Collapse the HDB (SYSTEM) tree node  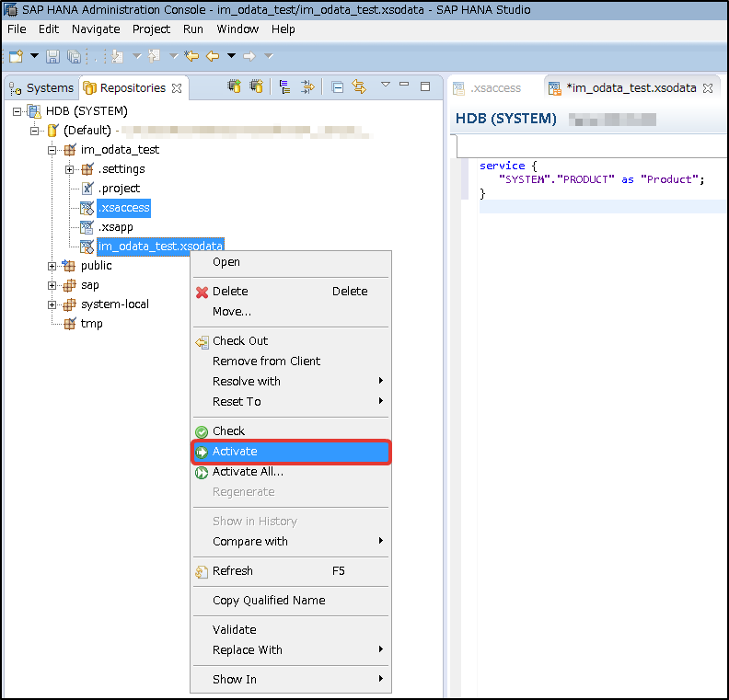17,111
